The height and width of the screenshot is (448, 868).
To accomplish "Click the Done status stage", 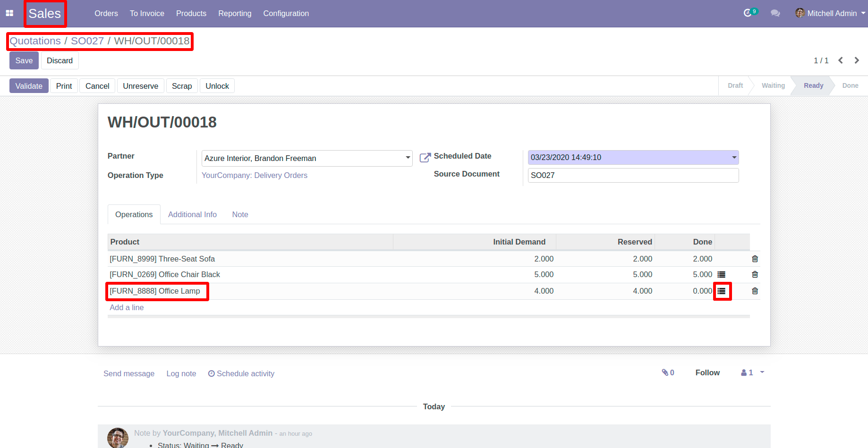I will [x=850, y=85].
